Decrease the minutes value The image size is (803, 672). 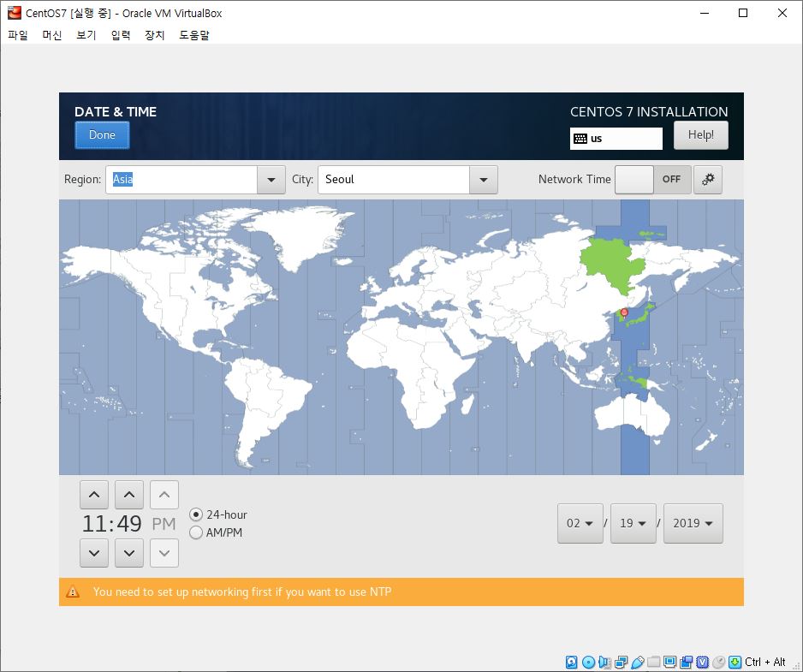pyautogui.click(x=129, y=553)
